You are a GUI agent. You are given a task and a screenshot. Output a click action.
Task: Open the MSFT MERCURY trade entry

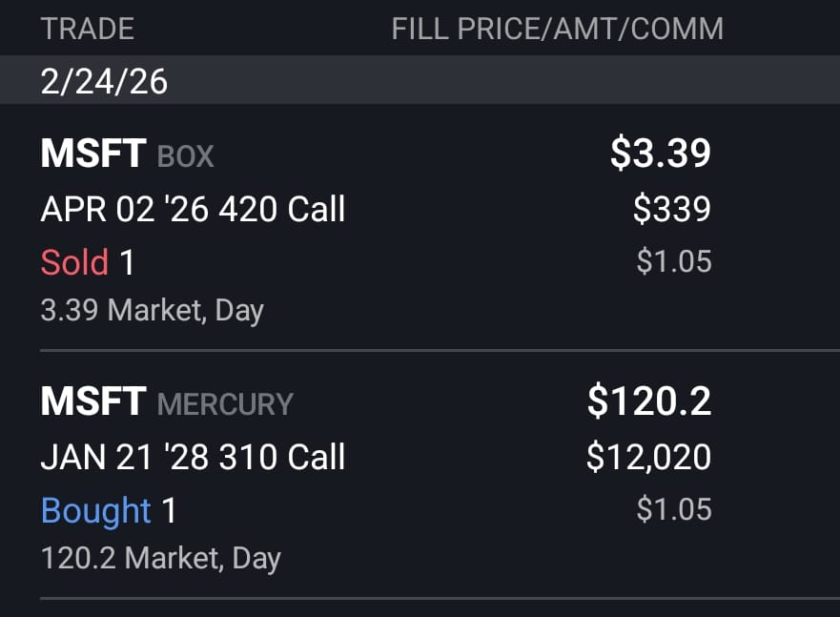[x=420, y=476]
